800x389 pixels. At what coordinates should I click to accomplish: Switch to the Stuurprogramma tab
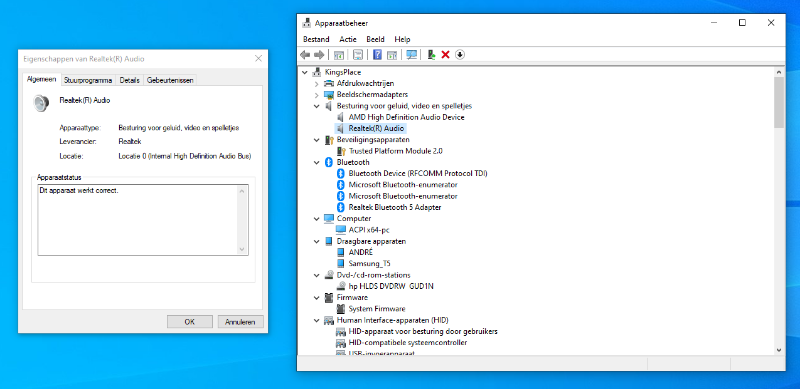point(88,80)
